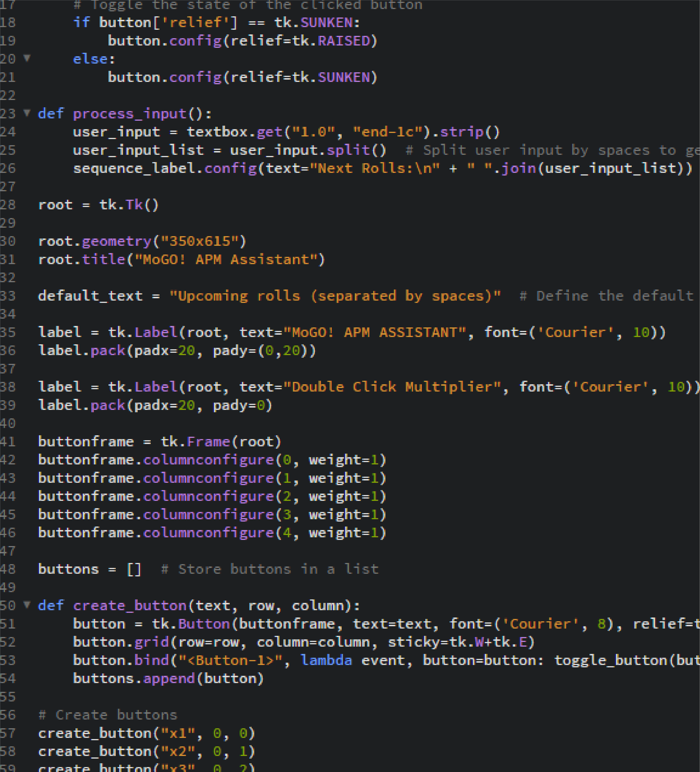Click the root.title method name
Screen dimensions: 700x772
point(103,260)
